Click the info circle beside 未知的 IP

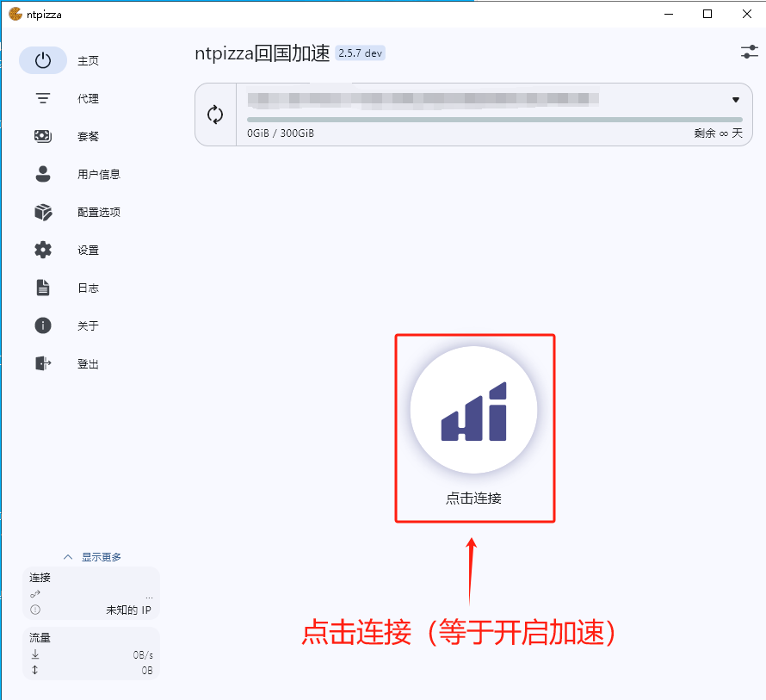(x=35, y=610)
